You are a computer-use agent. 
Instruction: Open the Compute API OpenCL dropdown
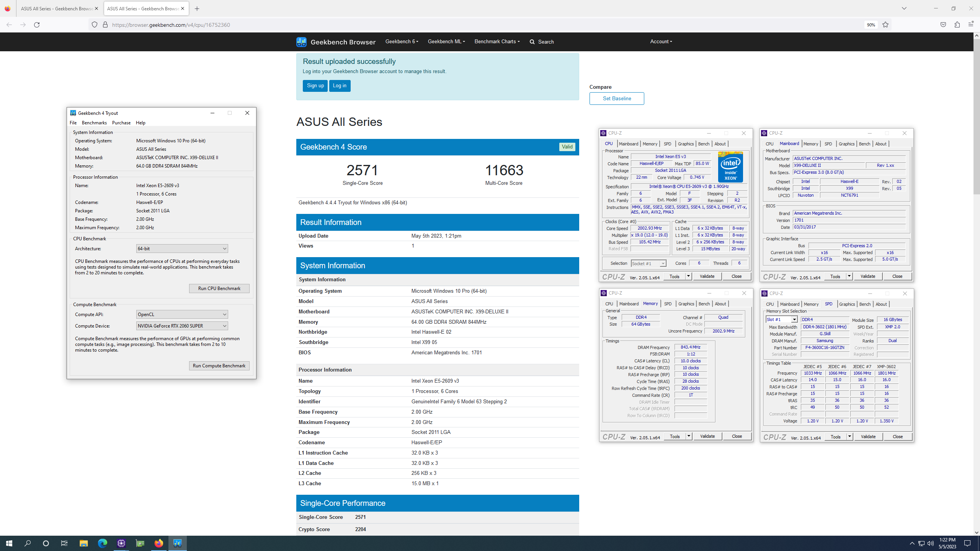(x=182, y=315)
